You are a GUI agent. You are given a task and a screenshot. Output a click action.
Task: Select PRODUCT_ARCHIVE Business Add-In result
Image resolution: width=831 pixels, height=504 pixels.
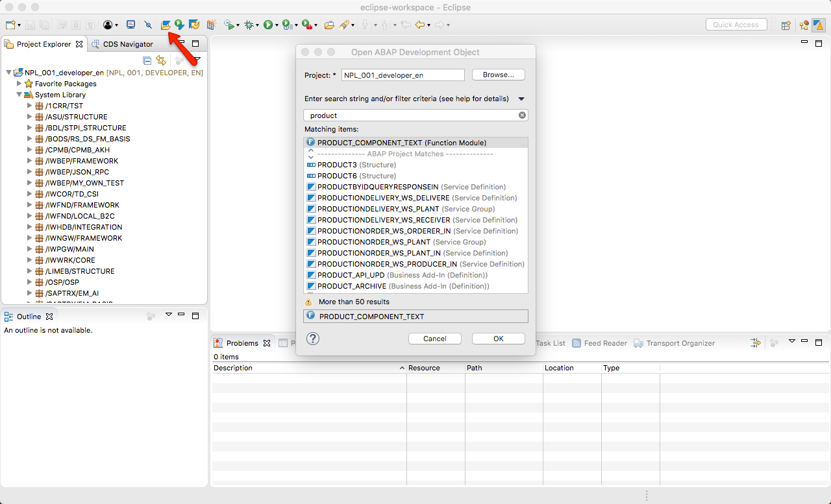click(x=415, y=286)
